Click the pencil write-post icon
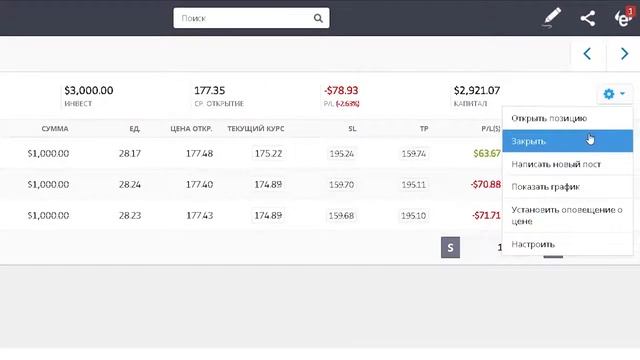 tap(551, 18)
